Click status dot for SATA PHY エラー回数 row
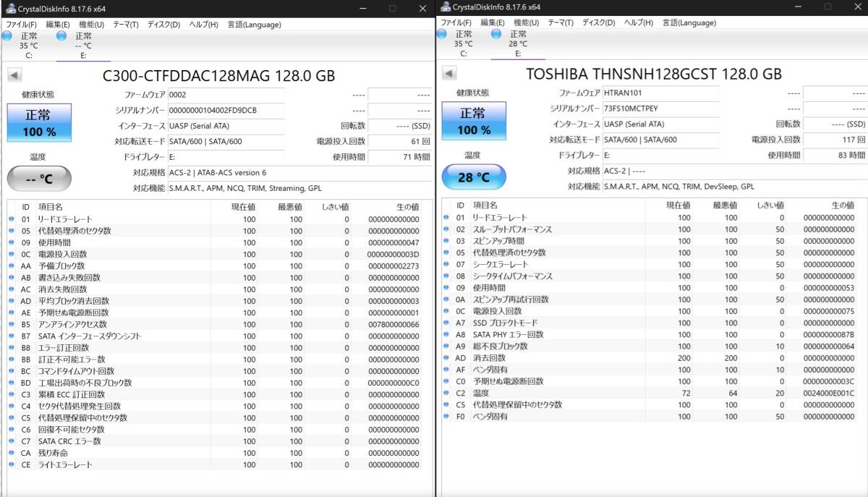This screenshot has height=497, width=868. (x=446, y=334)
